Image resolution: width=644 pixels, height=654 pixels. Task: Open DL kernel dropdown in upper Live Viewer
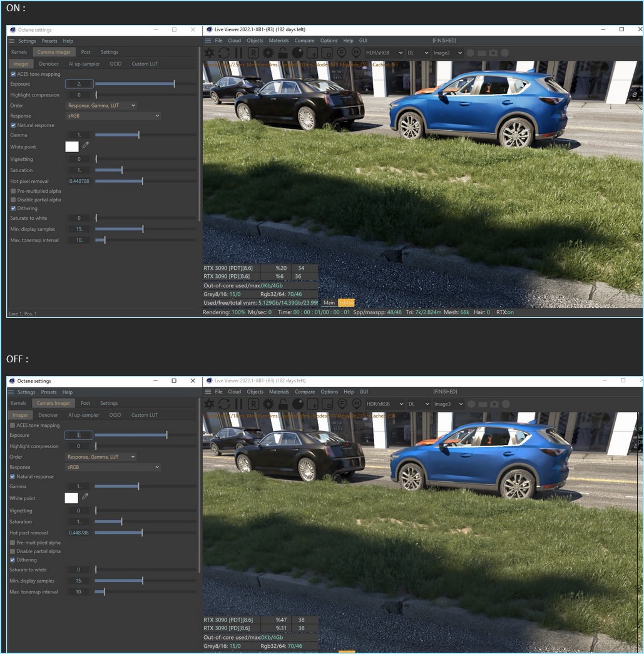pyautogui.click(x=417, y=53)
